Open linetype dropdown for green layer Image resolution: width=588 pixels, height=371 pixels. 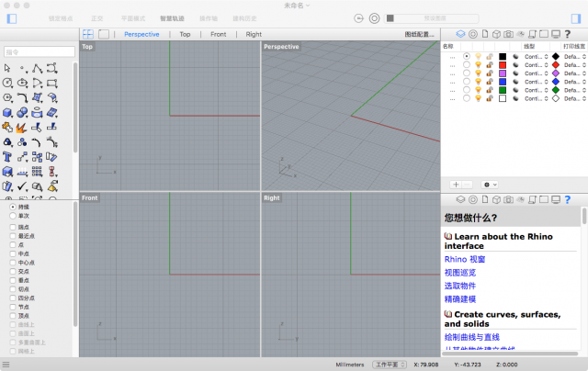(537, 90)
